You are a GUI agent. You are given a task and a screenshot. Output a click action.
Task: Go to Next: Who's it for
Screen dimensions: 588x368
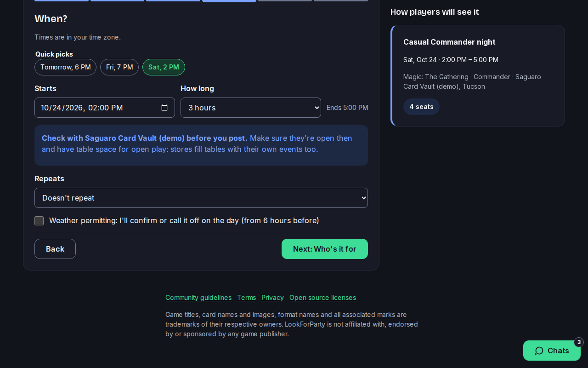pyautogui.click(x=325, y=249)
